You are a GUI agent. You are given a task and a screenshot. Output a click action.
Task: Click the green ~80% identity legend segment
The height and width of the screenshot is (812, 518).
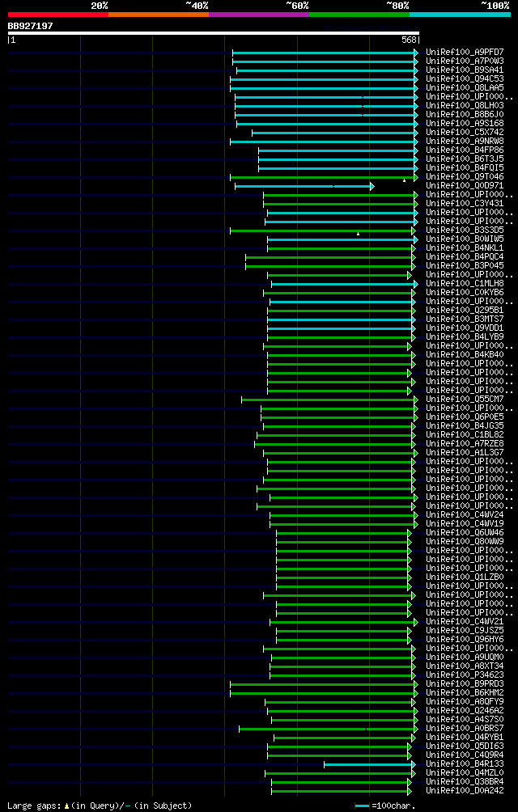click(359, 15)
